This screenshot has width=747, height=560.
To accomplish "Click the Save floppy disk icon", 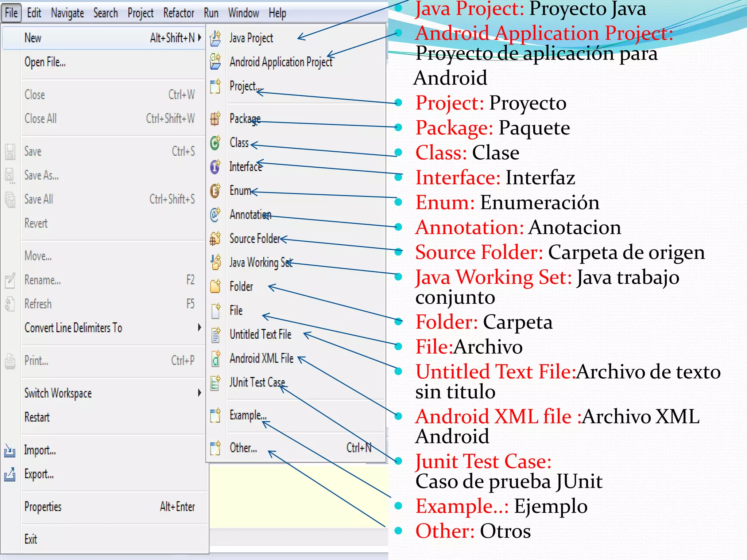I will 10,152.
